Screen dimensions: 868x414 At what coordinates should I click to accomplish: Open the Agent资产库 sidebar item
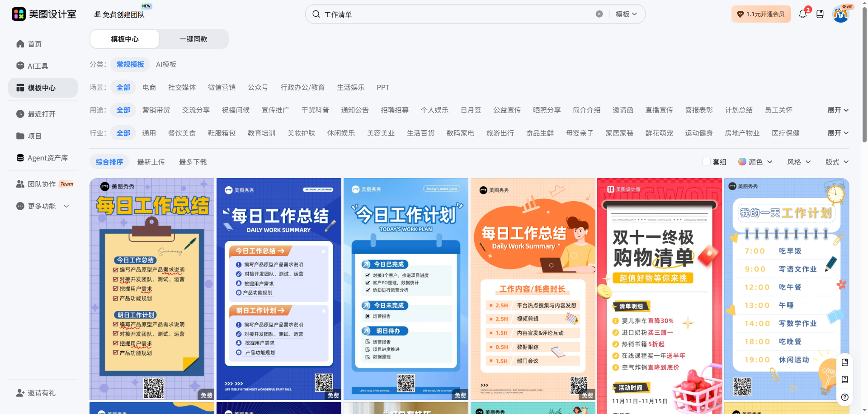tap(47, 158)
